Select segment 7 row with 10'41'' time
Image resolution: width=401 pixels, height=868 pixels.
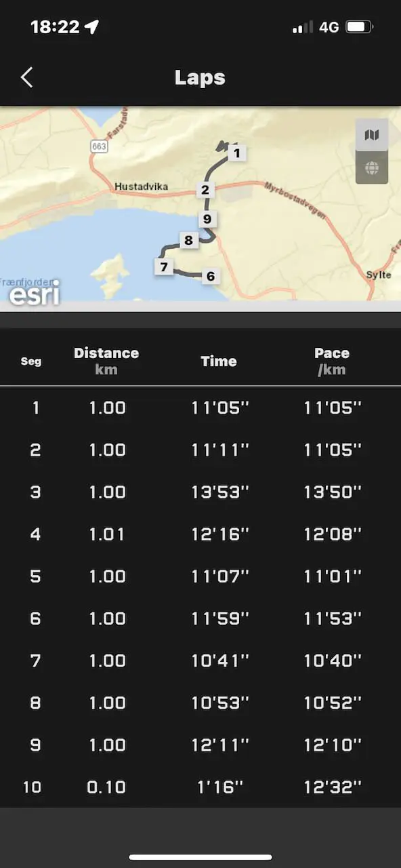pyautogui.click(x=200, y=660)
